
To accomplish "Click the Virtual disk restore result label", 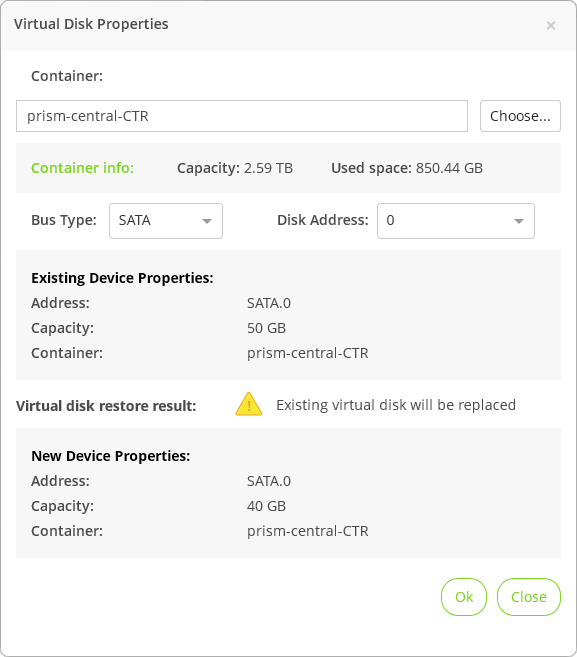I will pos(106,406).
